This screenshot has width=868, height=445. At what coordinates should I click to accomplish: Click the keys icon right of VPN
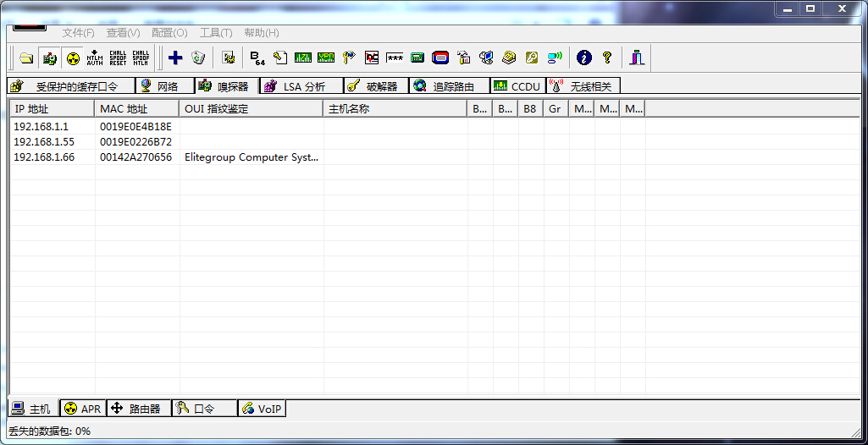(349, 58)
